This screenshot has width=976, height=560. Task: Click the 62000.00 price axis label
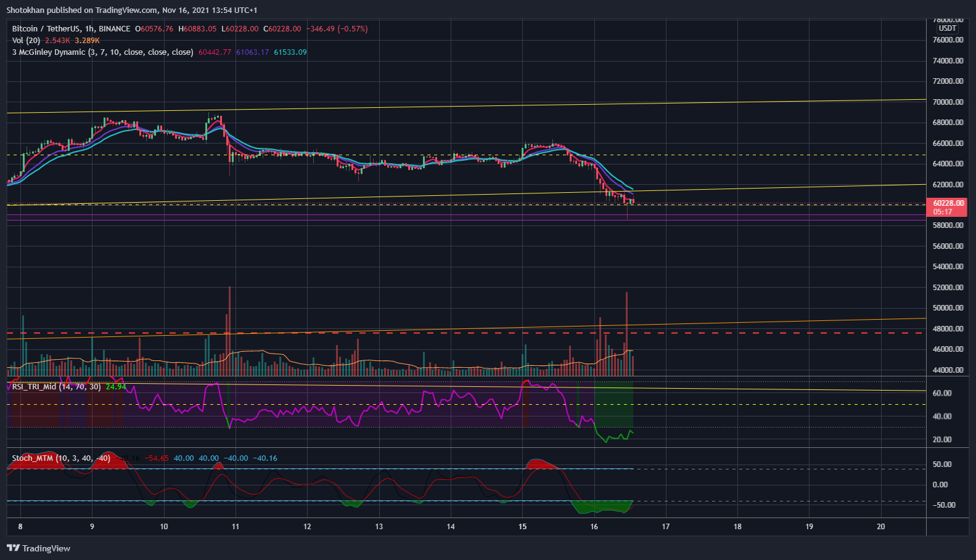948,185
